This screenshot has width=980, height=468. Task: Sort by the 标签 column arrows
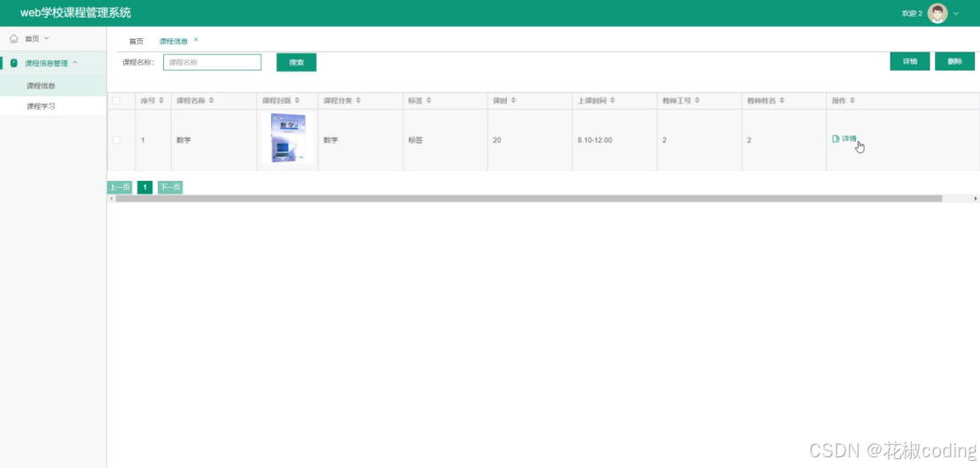[429, 100]
